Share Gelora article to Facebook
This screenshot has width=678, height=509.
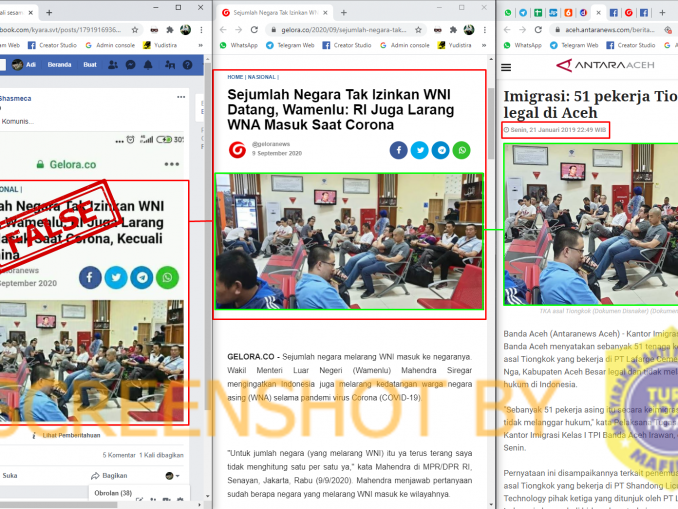pyautogui.click(x=398, y=150)
